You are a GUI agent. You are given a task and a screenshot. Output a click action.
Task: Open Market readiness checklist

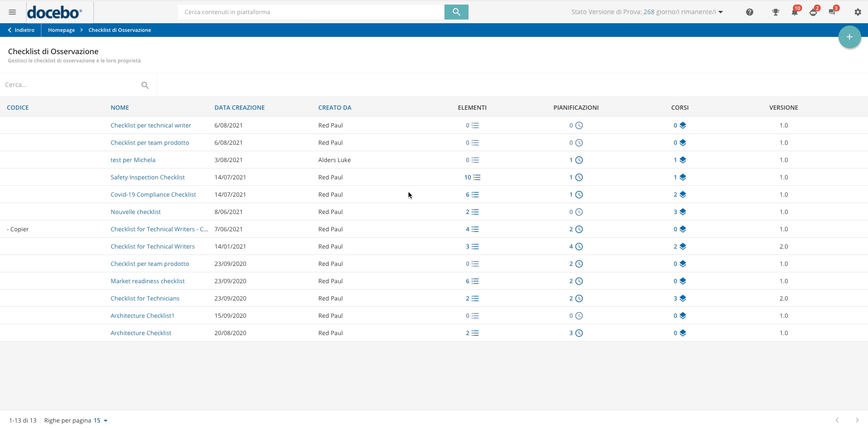tap(147, 281)
